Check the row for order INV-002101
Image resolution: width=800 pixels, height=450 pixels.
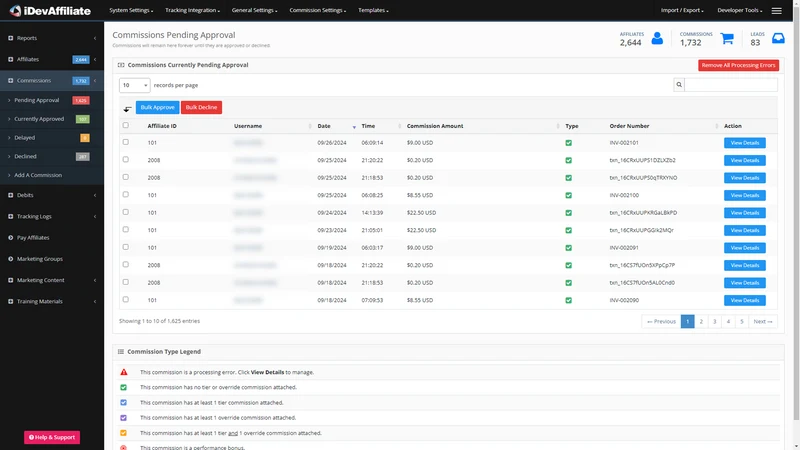[126, 142]
